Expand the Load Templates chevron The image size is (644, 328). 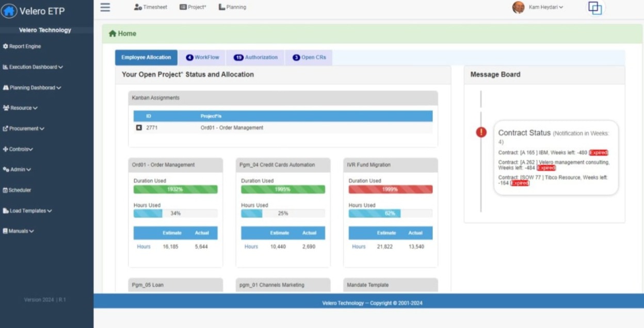(x=50, y=211)
